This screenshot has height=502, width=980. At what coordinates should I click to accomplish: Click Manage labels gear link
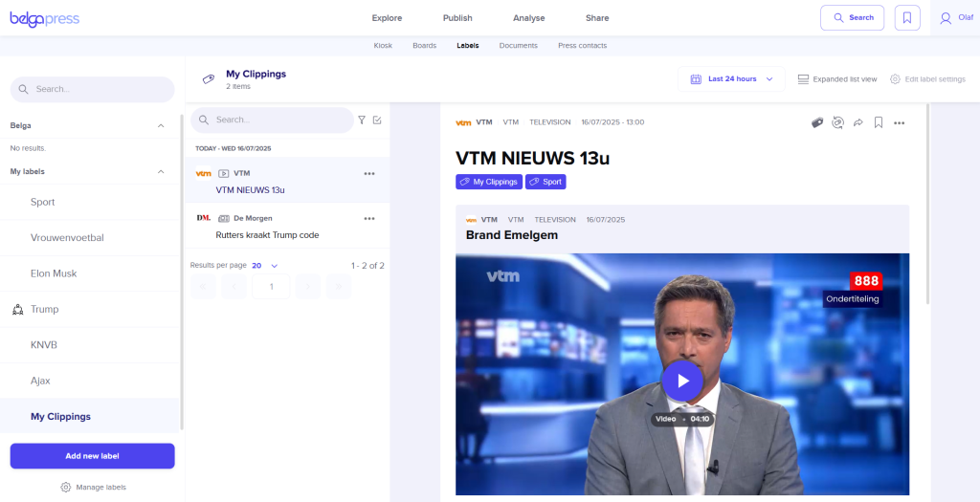click(93, 487)
